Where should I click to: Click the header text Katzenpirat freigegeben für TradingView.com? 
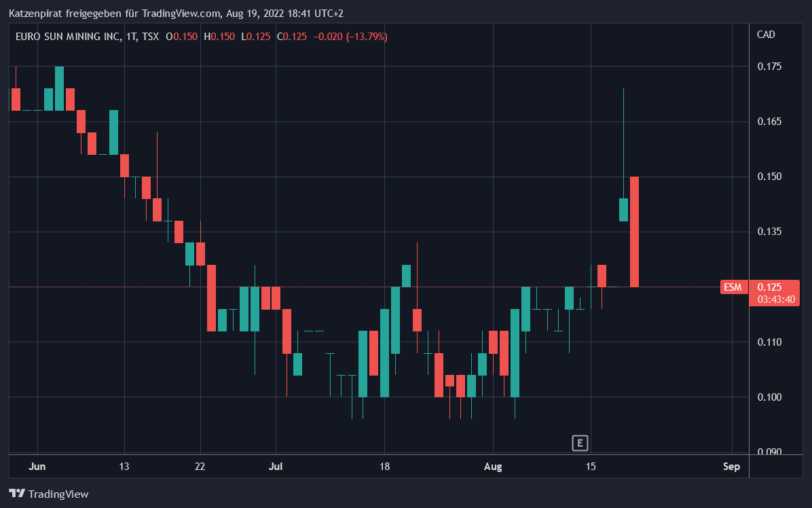coord(115,14)
